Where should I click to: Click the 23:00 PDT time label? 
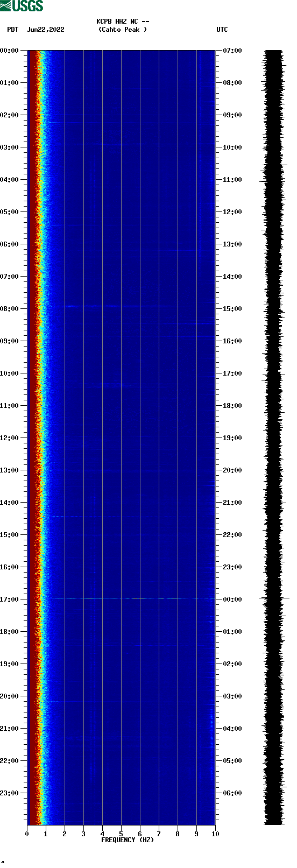pos(10,793)
